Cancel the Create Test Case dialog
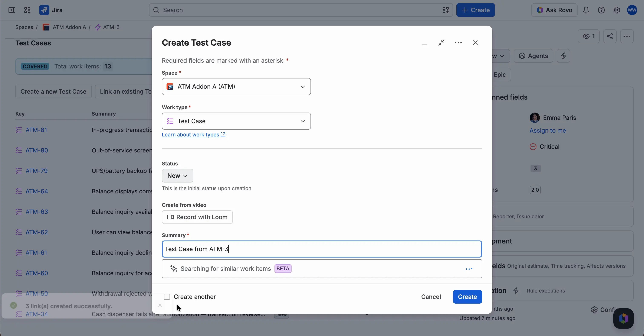Screen dimensions: 644x336 click(431, 297)
